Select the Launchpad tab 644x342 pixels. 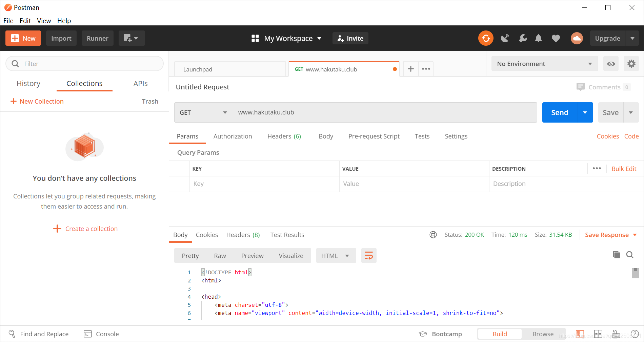coord(230,69)
